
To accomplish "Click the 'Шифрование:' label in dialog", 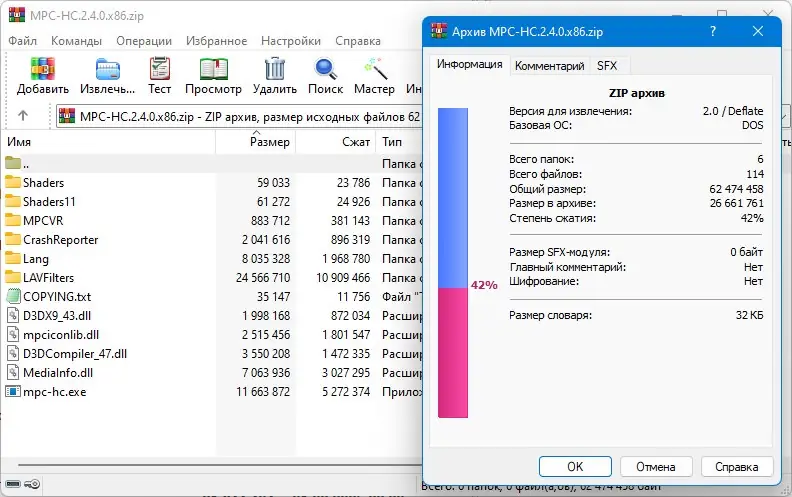I will tap(544, 281).
